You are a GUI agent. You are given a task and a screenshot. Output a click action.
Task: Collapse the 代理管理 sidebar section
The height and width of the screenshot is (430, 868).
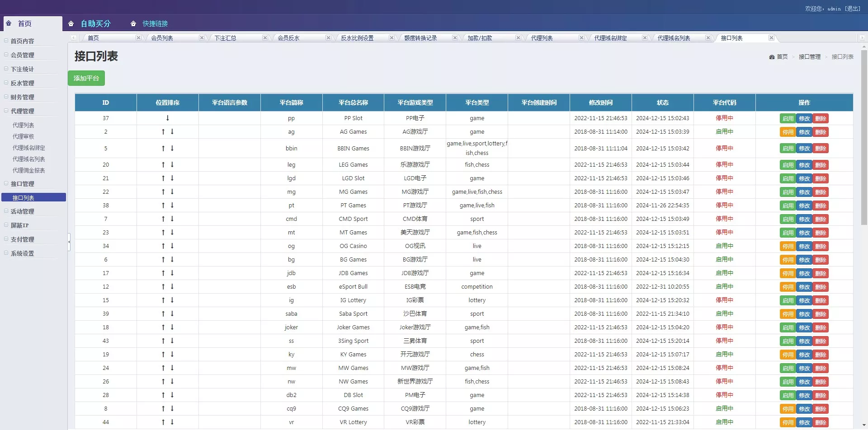tap(23, 111)
